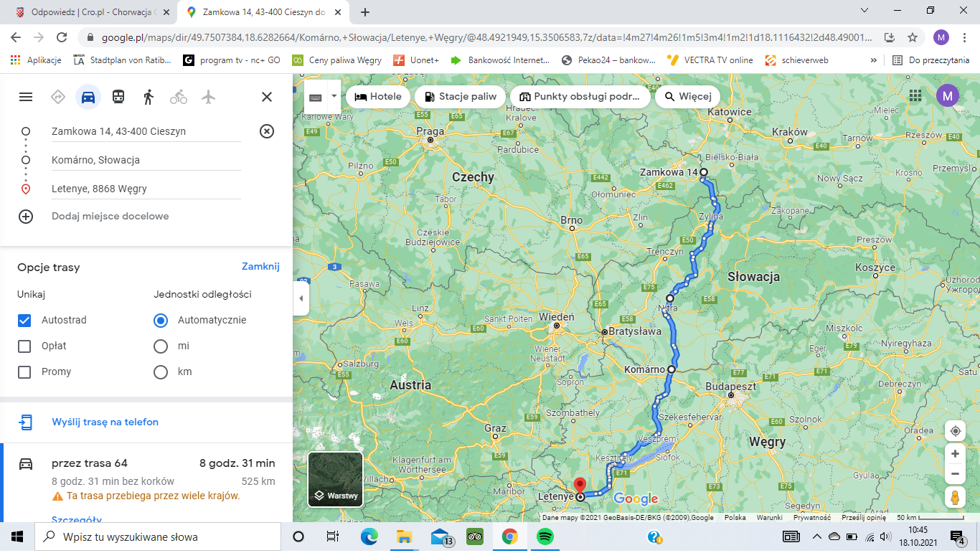Click the Zamknij link in route options
Screen dimensions: 980x558
[x=260, y=266]
